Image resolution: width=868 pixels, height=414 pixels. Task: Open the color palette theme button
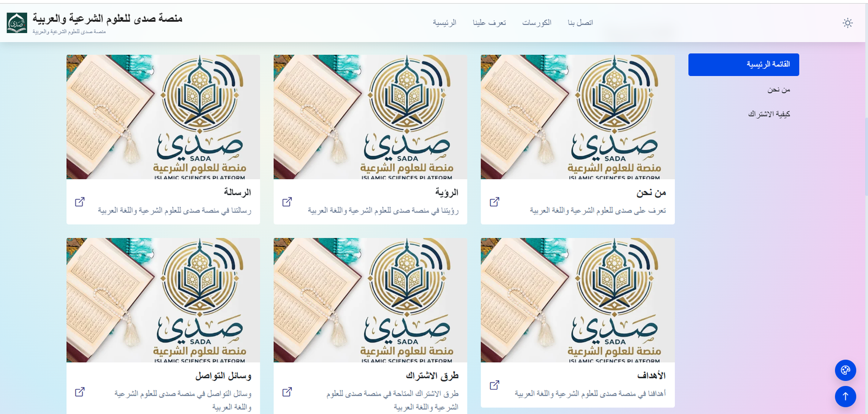(x=845, y=371)
